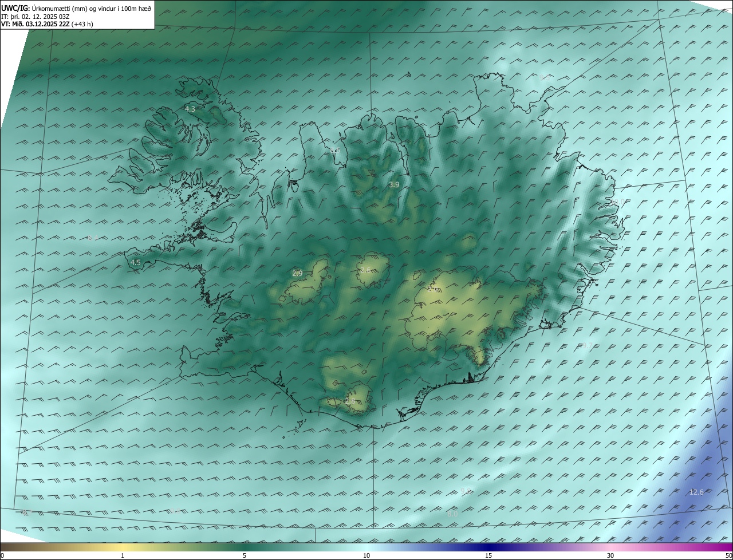Click the (+43 h) forecast offset text
This screenshot has height=560, width=733.
pyautogui.click(x=82, y=24)
